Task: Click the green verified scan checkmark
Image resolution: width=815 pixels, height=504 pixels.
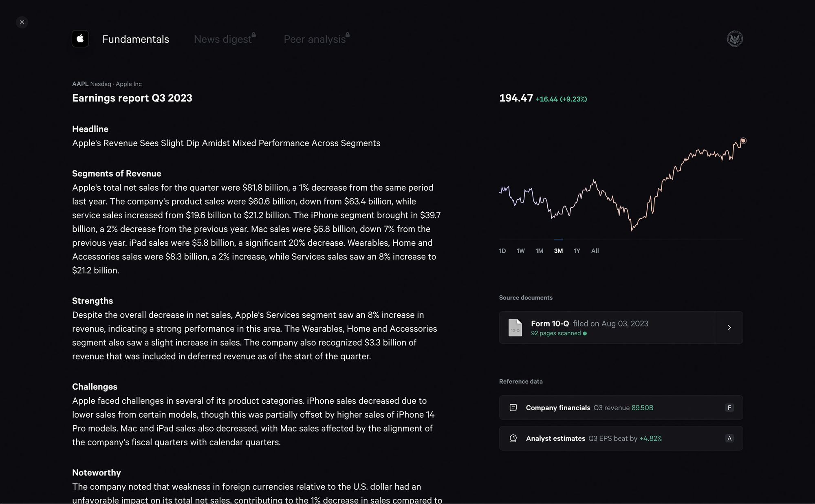Action: point(585,333)
